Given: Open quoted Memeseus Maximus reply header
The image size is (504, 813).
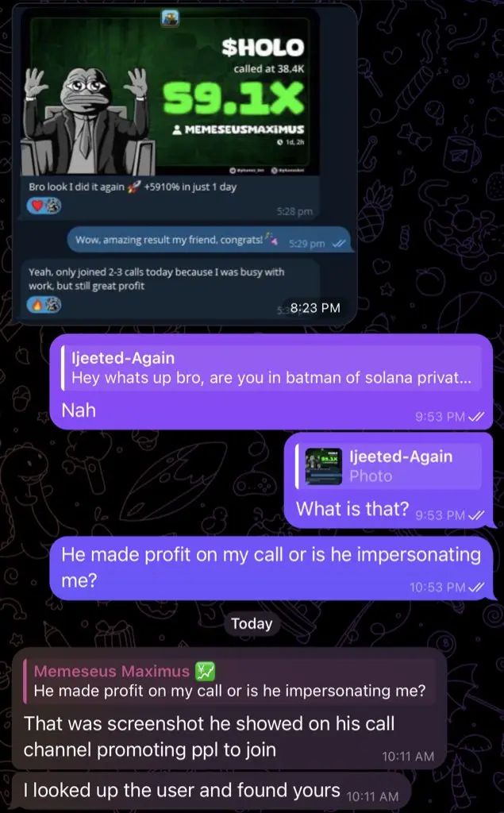Looking at the screenshot, I should point(229,680).
